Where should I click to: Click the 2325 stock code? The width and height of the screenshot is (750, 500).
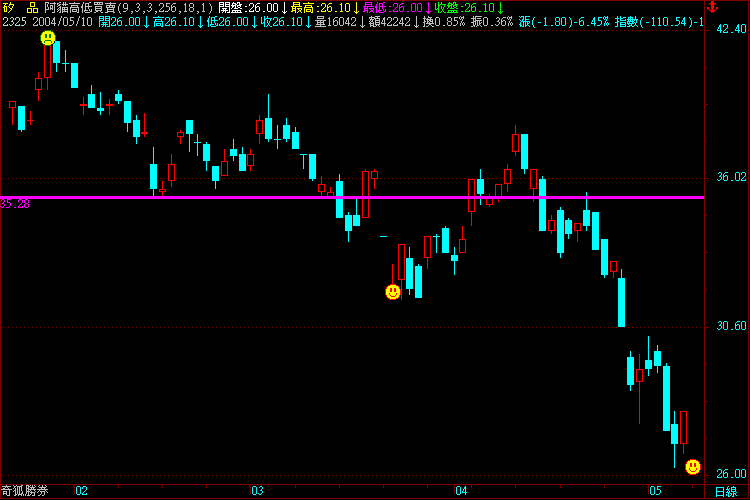pyautogui.click(x=14, y=22)
